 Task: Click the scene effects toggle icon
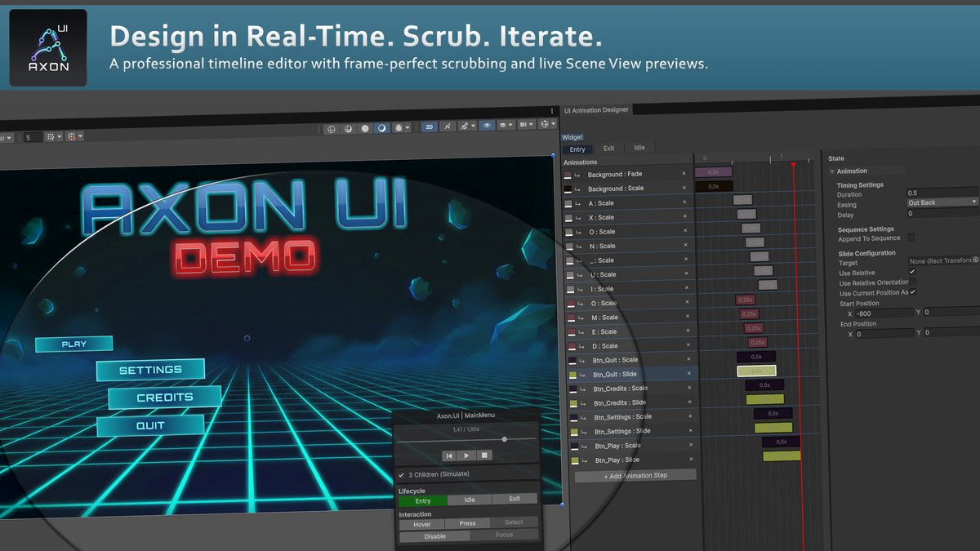click(x=465, y=127)
